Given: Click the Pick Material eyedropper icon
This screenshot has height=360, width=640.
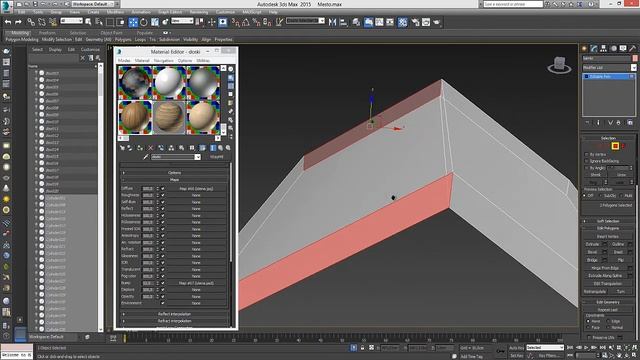Looking at the screenshot, I should pos(145,157).
